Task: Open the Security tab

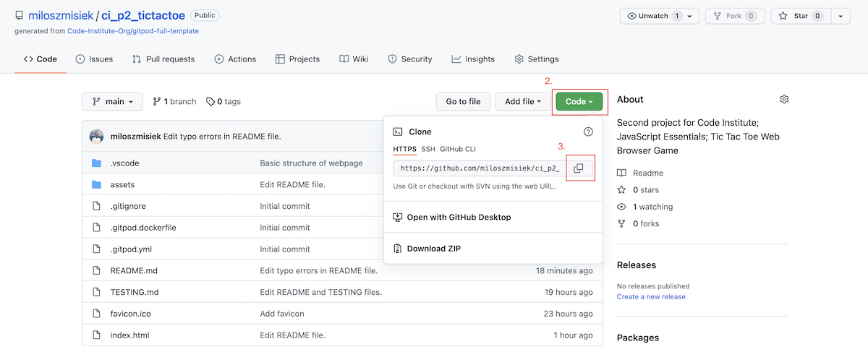Action: 410,59
